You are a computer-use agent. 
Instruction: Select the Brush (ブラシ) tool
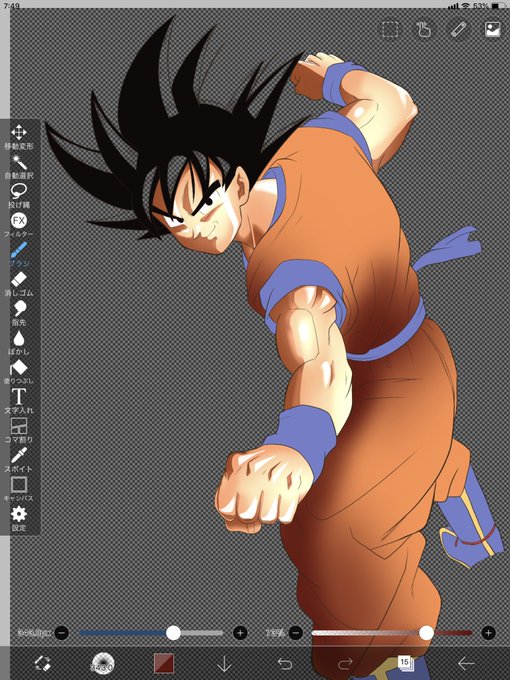point(19,255)
